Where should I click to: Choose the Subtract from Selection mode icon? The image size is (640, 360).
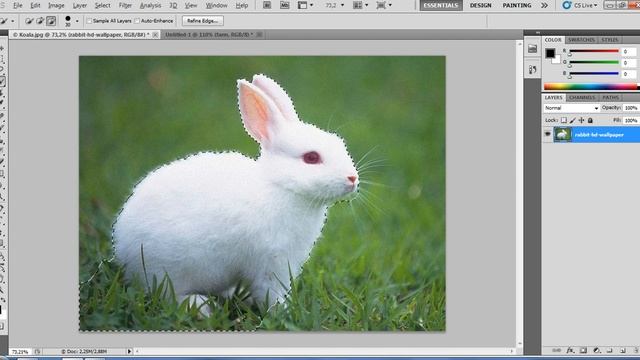click(51, 21)
